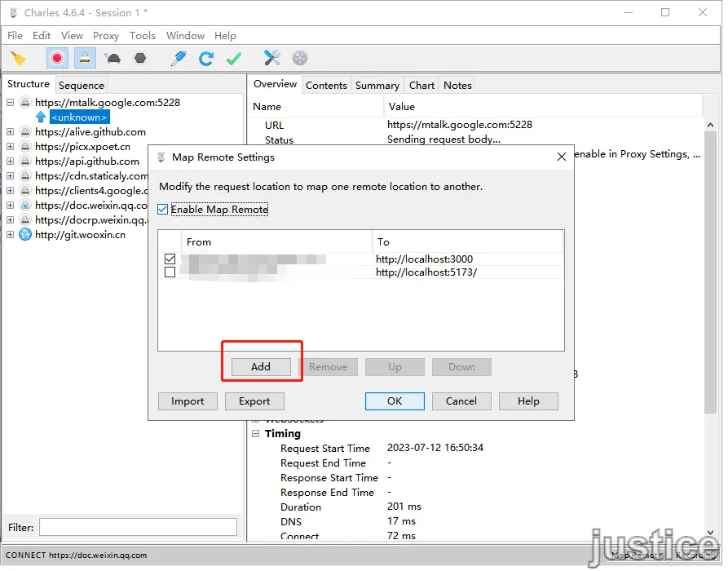Click the host icon of picx.xpoet.cn

(x=25, y=148)
